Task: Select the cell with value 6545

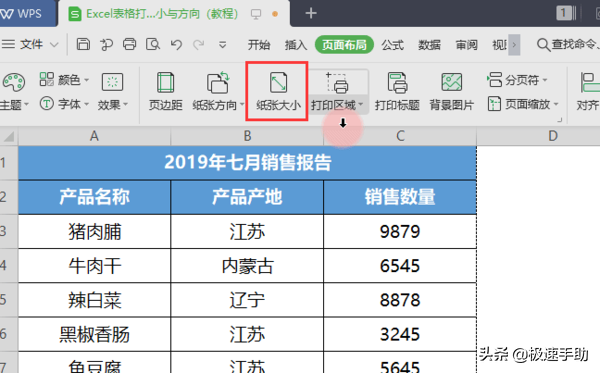Action: click(x=400, y=265)
